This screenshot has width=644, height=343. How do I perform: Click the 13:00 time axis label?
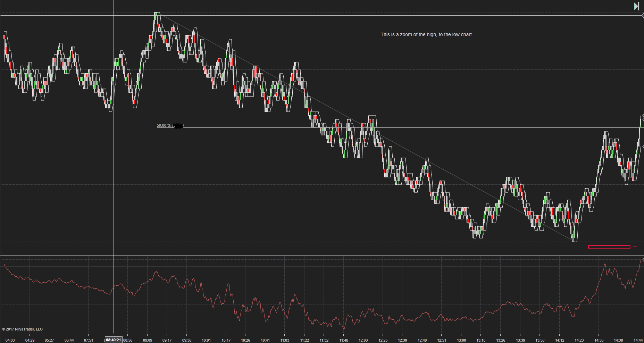click(461, 340)
